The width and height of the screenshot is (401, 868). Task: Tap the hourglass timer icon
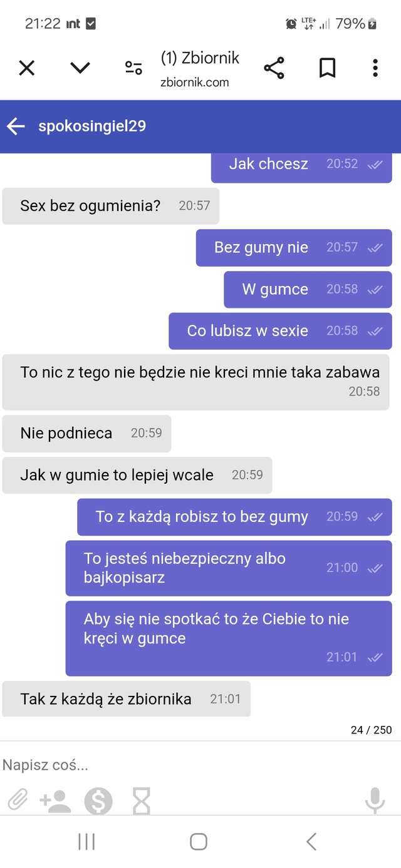coord(142,800)
